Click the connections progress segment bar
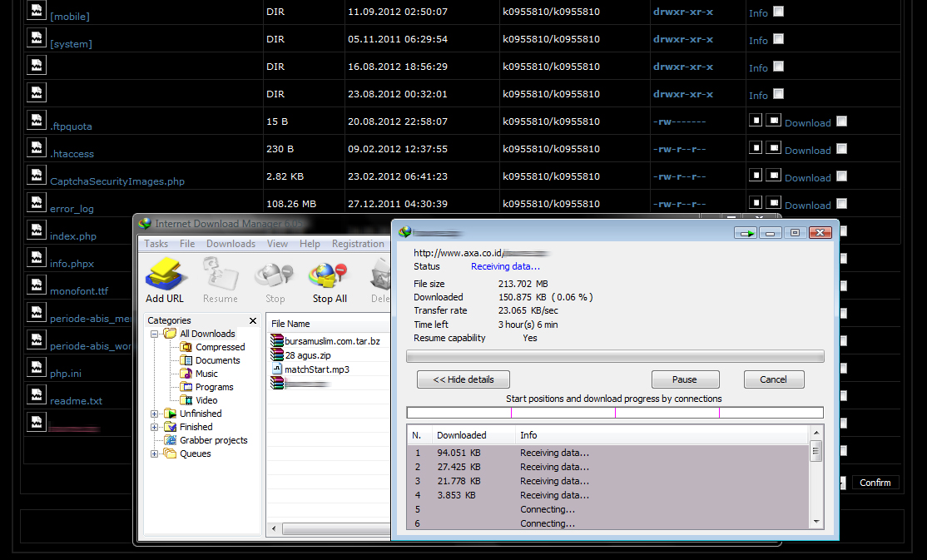 (x=615, y=413)
